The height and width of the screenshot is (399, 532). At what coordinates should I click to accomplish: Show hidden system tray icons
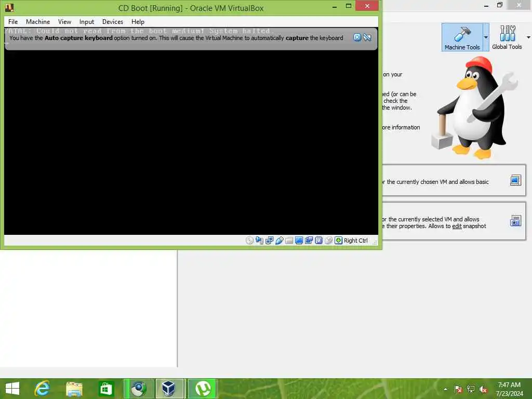(445, 389)
